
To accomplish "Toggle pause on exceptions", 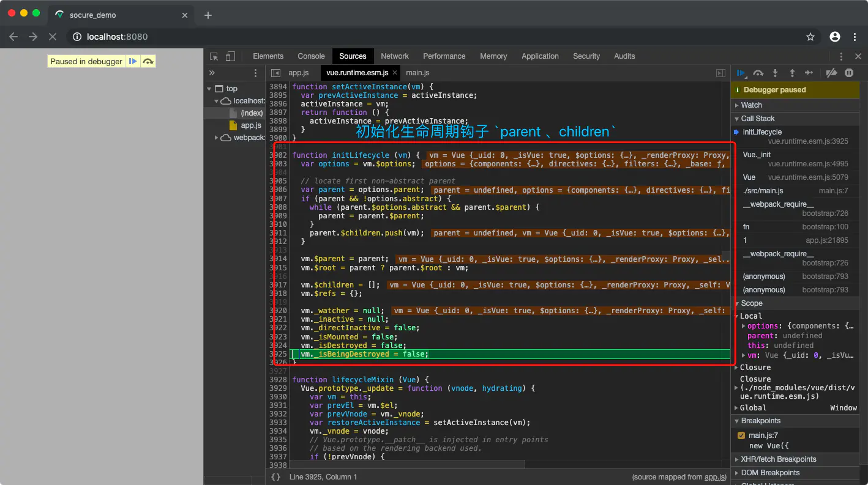I will tap(849, 73).
